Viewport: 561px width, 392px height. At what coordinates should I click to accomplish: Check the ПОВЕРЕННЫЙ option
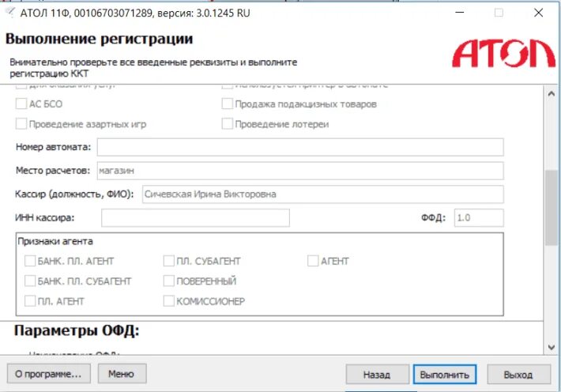(x=169, y=281)
